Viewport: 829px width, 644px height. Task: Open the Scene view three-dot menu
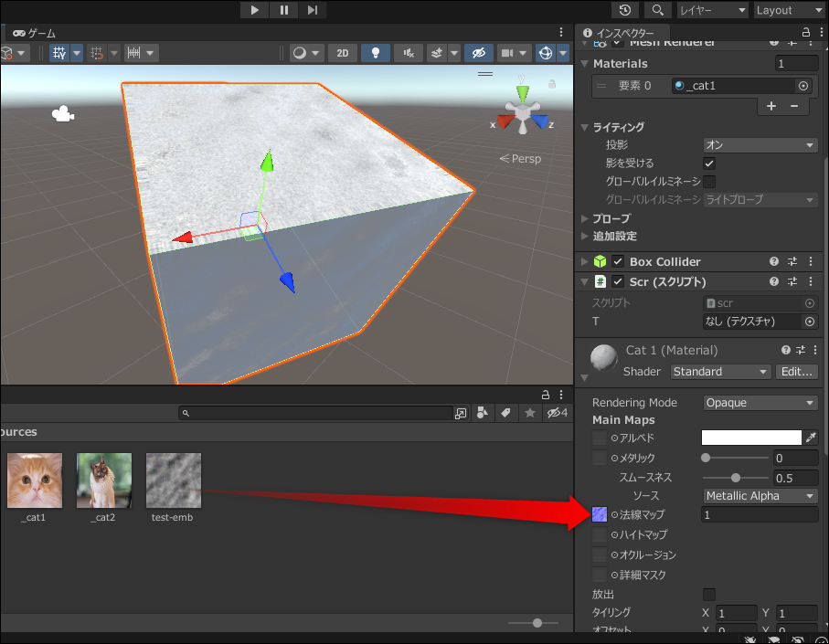click(561, 33)
